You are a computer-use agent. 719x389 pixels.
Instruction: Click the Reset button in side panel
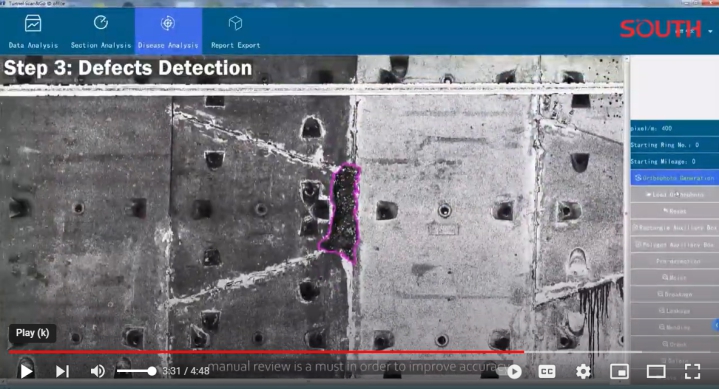pyautogui.click(x=674, y=211)
